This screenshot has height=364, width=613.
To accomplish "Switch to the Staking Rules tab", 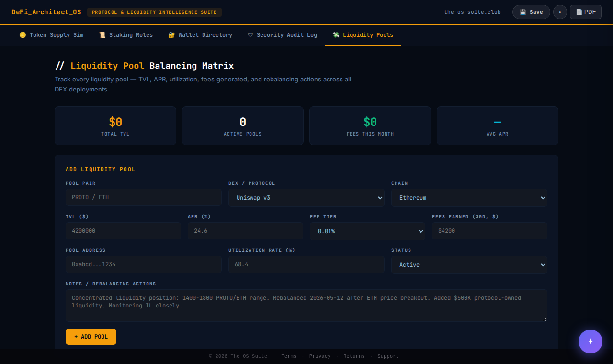I will tap(126, 35).
